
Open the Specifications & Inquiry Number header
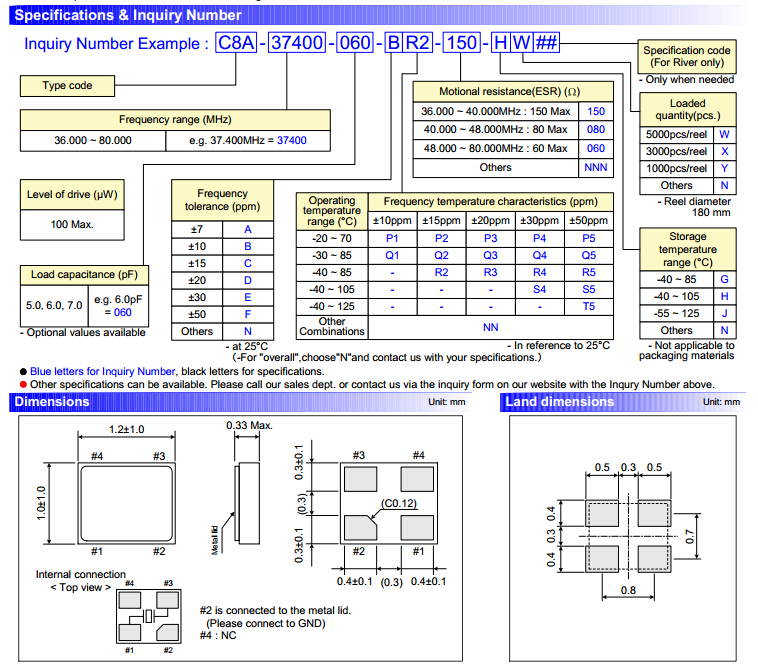[x=129, y=15]
